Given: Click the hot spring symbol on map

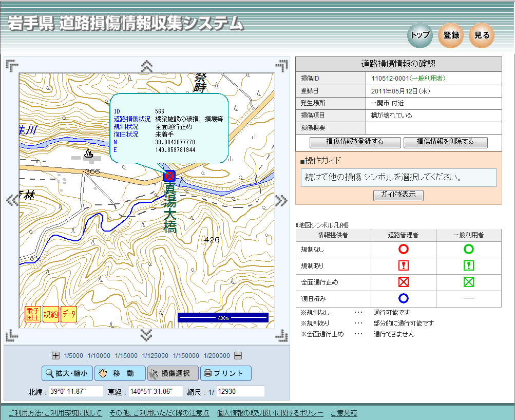Looking at the screenshot, I should click(x=89, y=153).
